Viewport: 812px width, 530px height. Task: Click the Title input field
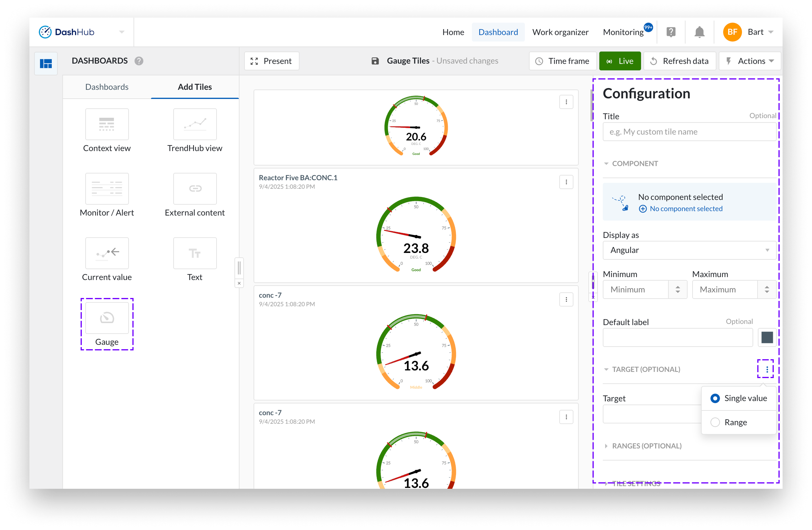(689, 132)
